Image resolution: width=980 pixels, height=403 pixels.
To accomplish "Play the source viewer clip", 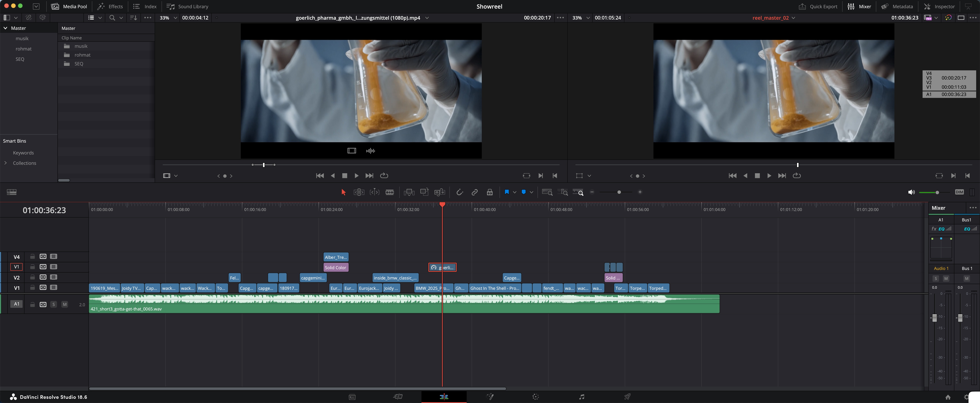I will tap(356, 175).
